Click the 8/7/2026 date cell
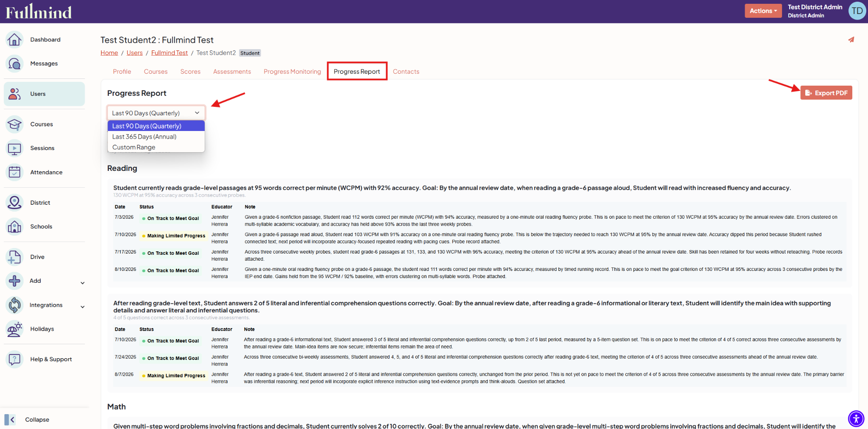The width and height of the screenshot is (868, 429). (x=124, y=374)
